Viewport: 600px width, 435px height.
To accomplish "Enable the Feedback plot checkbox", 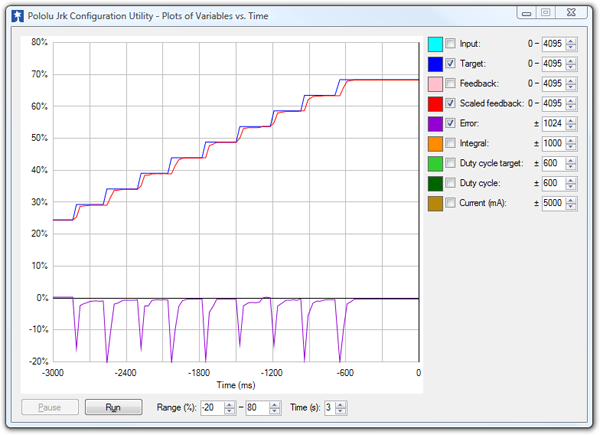I will coord(450,84).
